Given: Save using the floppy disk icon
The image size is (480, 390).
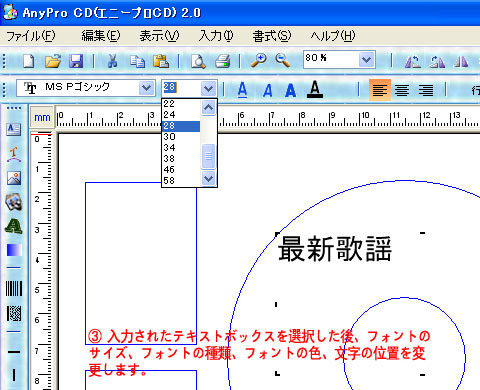Looking at the screenshot, I should (76, 61).
